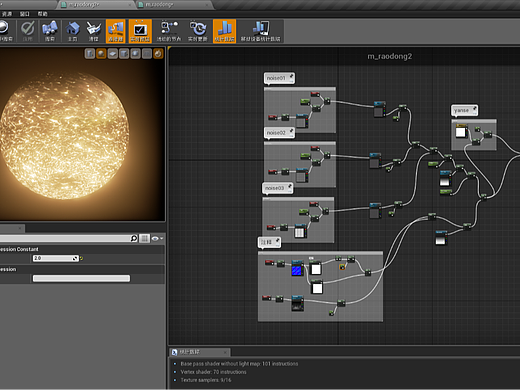This screenshot has width=520, height=390.
Task: Switch to the inactive darker m_raodong tab
Action: (172, 5)
